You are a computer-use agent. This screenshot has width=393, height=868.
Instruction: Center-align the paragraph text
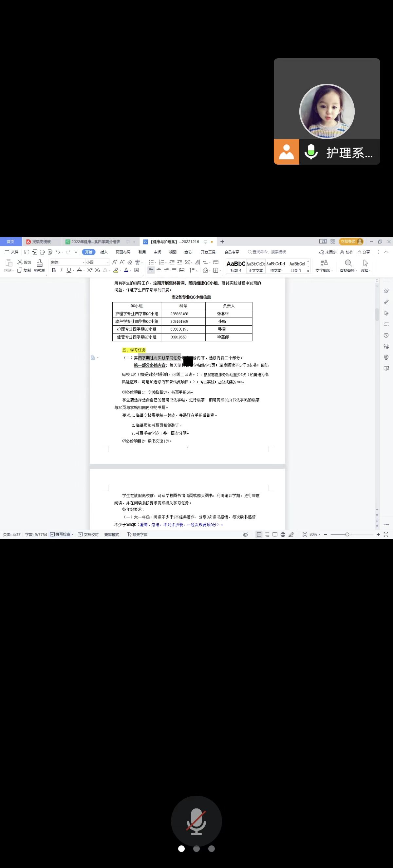159,270
